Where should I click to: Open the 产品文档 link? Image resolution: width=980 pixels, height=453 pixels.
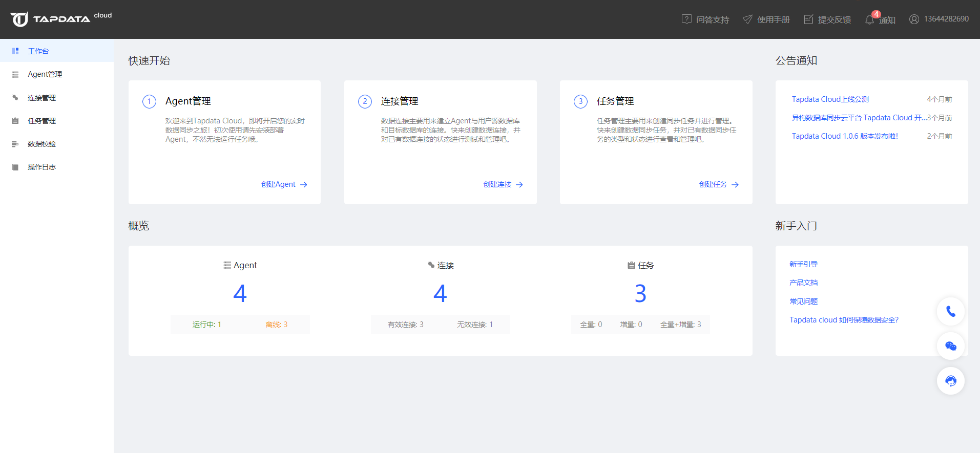pyautogui.click(x=803, y=283)
